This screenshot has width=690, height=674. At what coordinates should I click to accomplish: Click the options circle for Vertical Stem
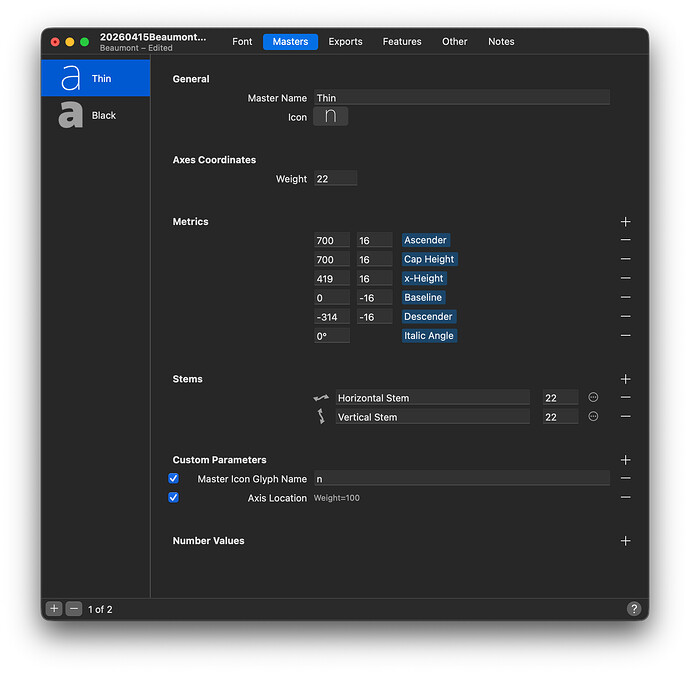point(593,417)
